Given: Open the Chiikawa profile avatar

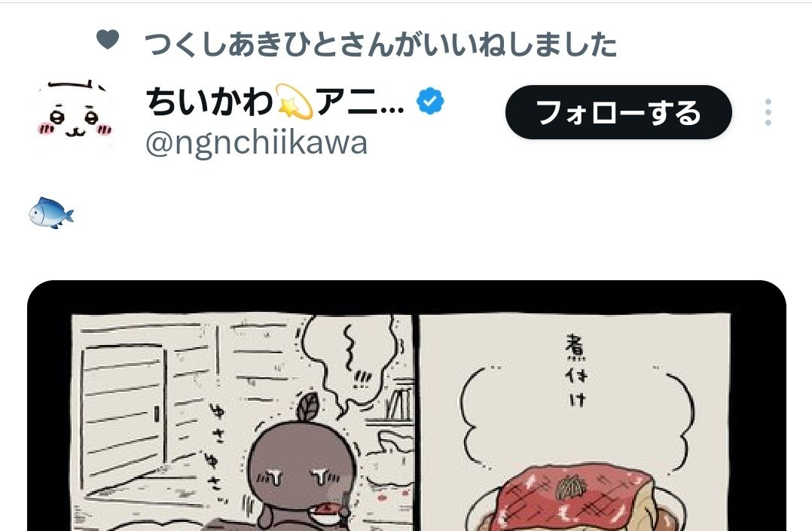Looking at the screenshot, I should [75, 117].
